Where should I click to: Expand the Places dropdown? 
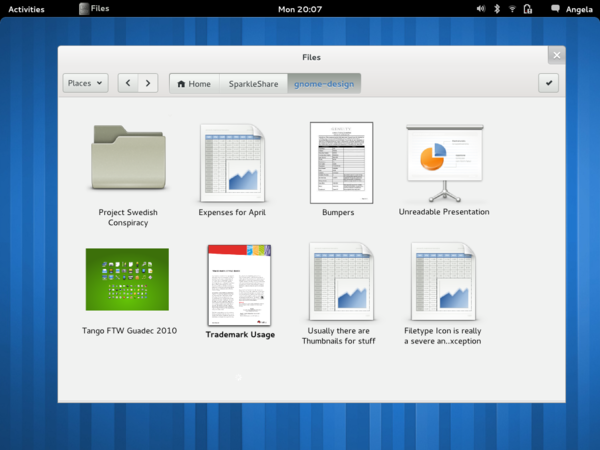tap(85, 84)
